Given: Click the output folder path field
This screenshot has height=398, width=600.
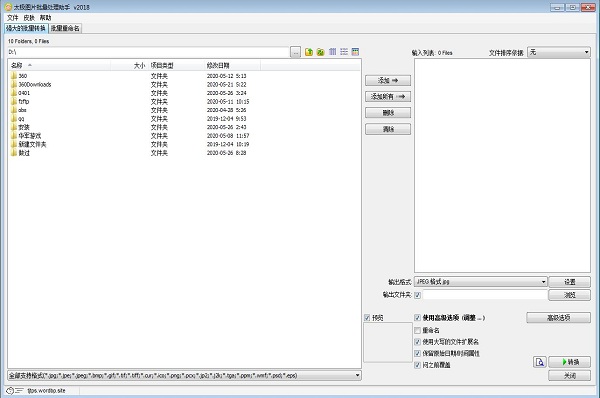Looking at the screenshot, I should tap(485, 295).
